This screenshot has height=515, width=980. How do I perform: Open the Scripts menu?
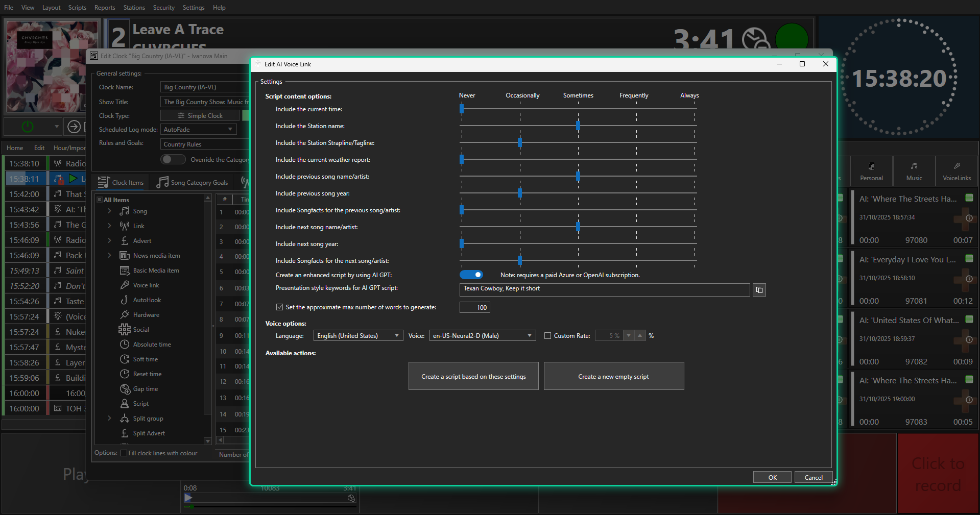click(77, 8)
